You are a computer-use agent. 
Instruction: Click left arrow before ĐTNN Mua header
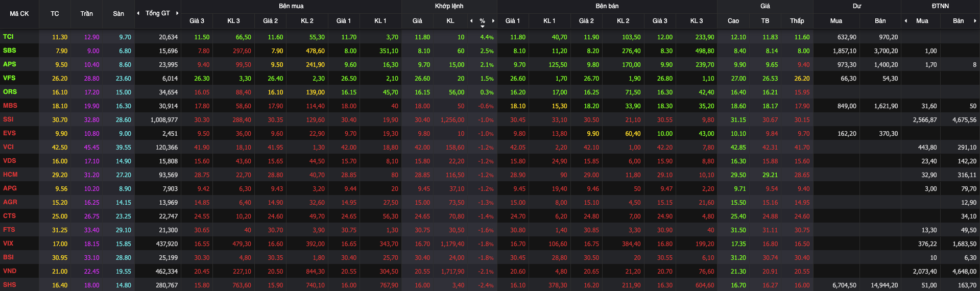[906, 21]
